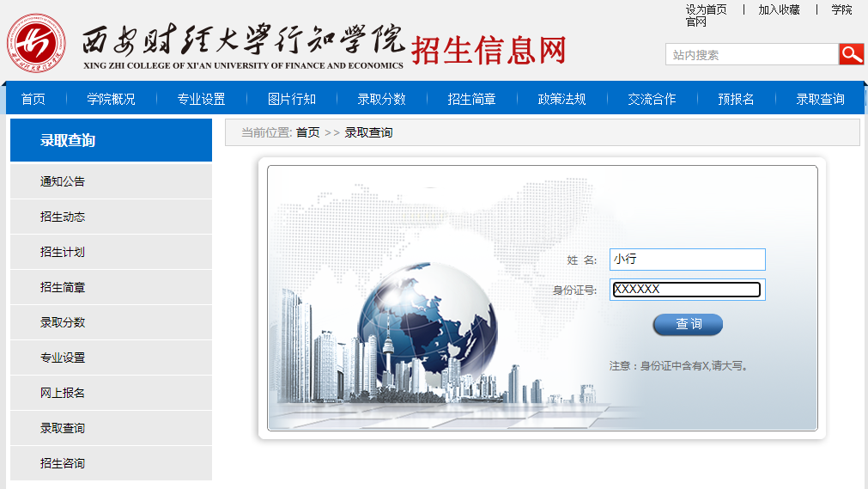The height and width of the screenshot is (489, 868).
Task: Open 交流合作 navigation item
Action: [x=652, y=99]
